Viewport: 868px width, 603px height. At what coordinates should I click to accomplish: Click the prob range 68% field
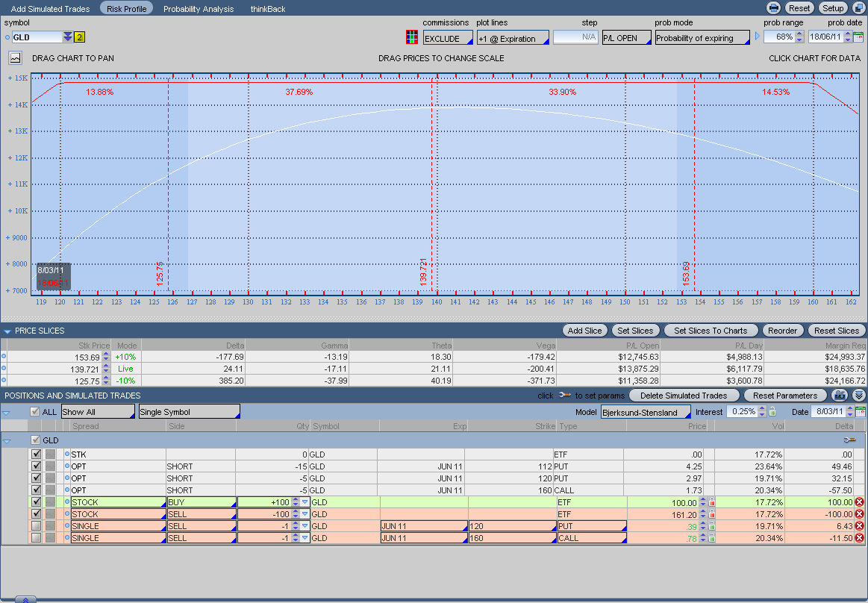click(x=779, y=37)
